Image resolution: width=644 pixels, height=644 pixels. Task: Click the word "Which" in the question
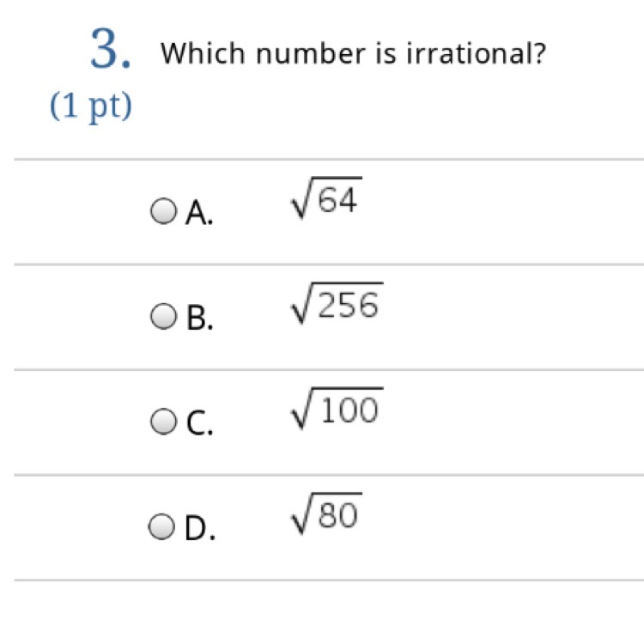203,53
